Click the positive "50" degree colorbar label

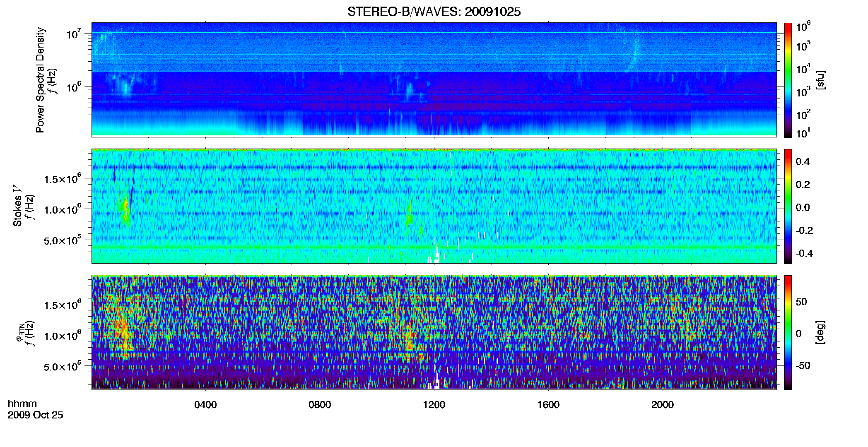tap(801, 302)
